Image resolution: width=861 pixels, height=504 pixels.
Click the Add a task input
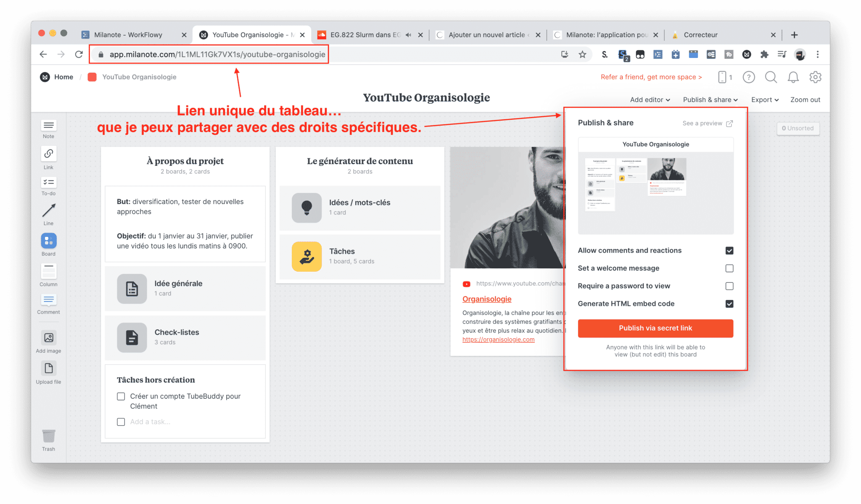tap(150, 422)
